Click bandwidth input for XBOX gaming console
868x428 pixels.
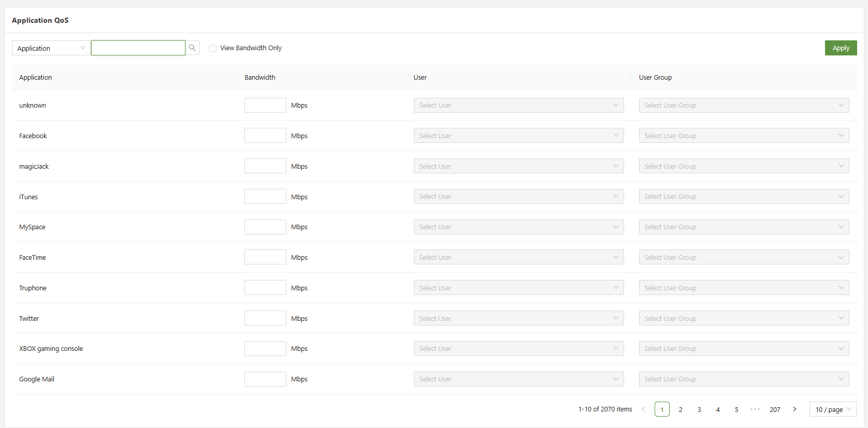click(x=265, y=349)
